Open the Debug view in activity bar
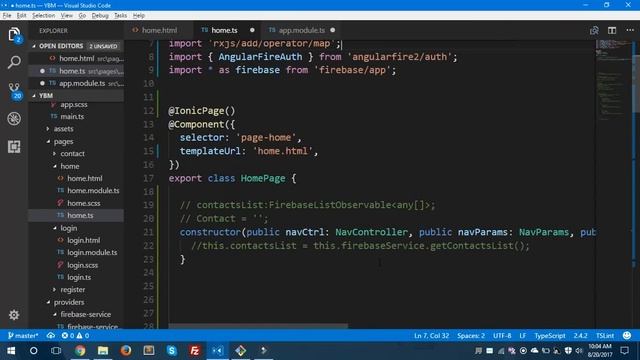 point(14,119)
